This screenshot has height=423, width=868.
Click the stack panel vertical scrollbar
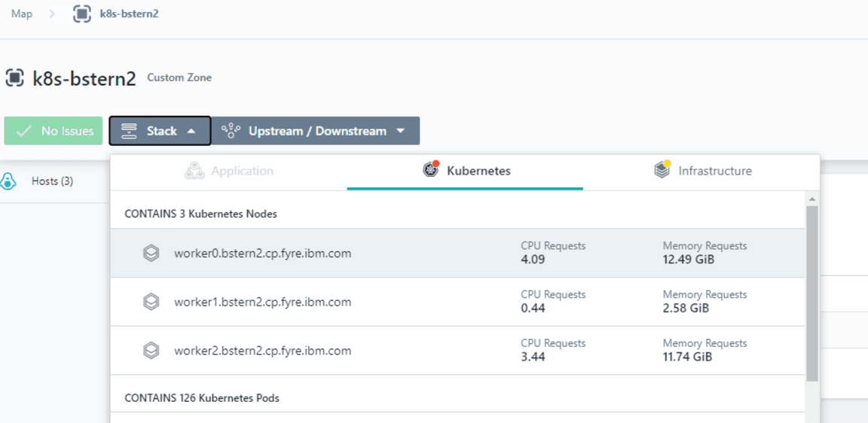pos(811,294)
